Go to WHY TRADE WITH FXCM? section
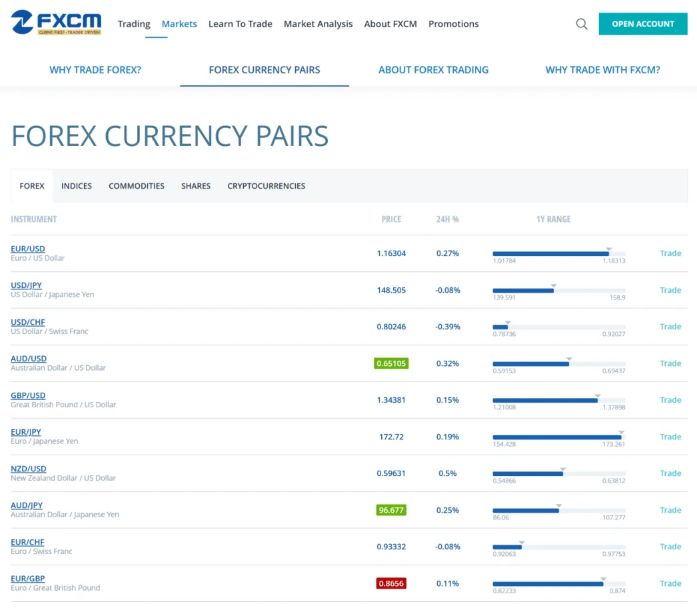Image resolution: width=697 pixels, height=616 pixels. 603,70
